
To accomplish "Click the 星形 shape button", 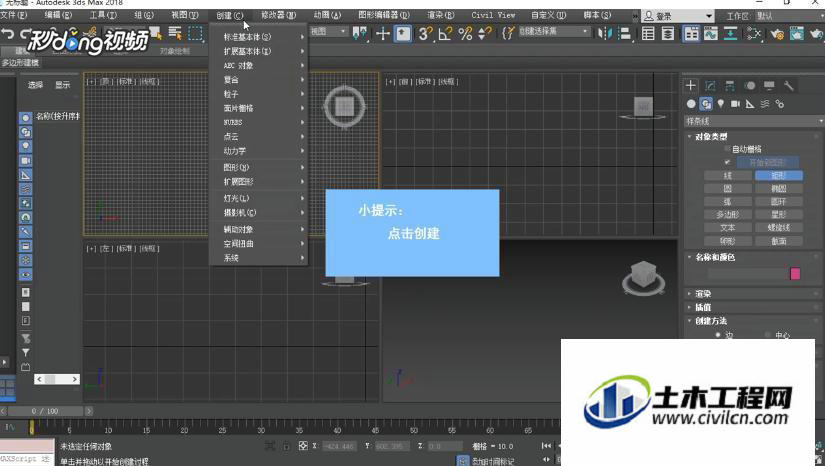I will coord(779,215).
